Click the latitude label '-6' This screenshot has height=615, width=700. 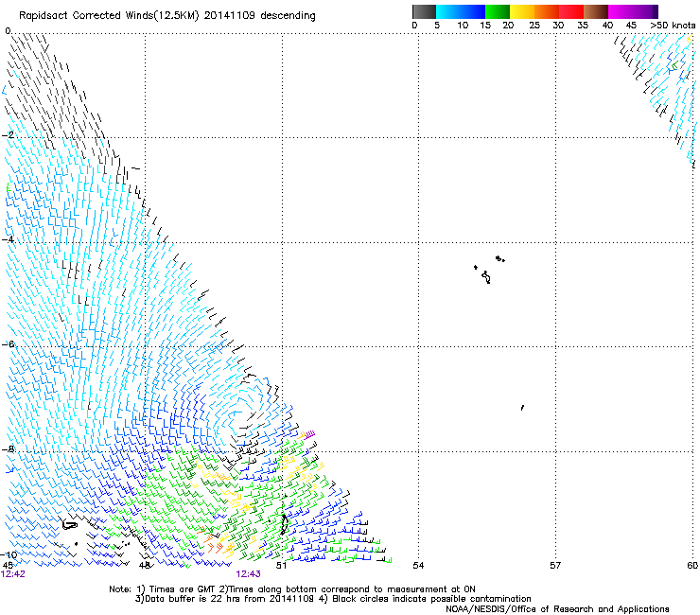point(8,343)
